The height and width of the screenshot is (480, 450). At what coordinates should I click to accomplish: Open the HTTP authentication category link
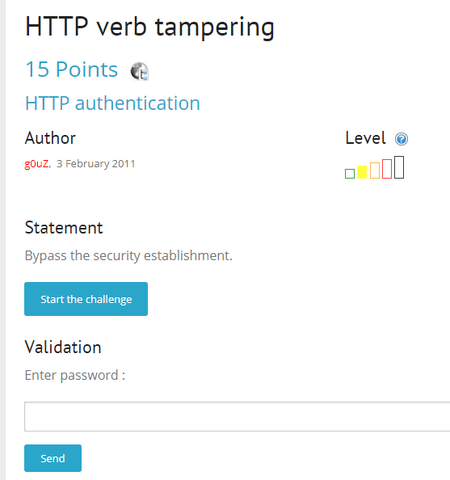click(113, 103)
